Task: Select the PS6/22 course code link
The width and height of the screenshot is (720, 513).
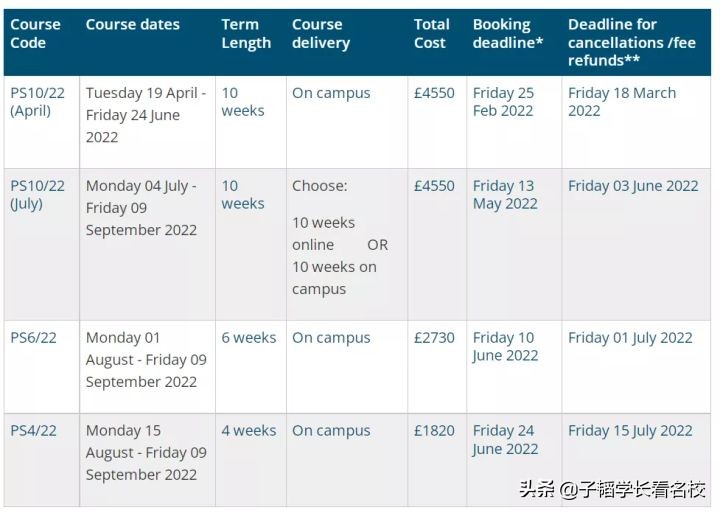Action: point(33,338)
